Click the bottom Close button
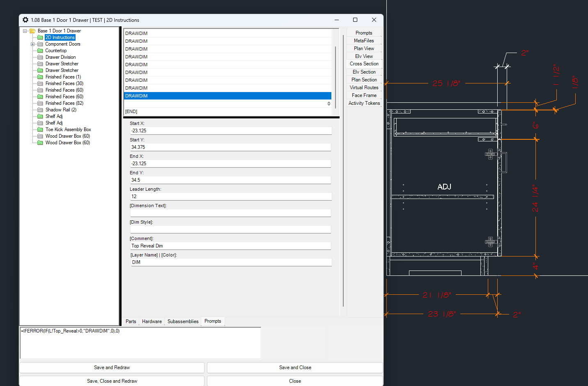This screenshot has height=386, width=588. point(295,381)
